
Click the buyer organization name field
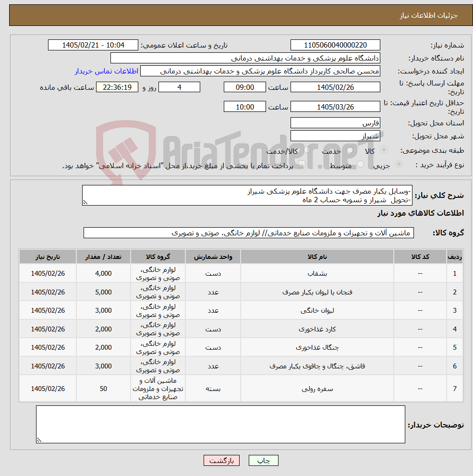(245, 58)
